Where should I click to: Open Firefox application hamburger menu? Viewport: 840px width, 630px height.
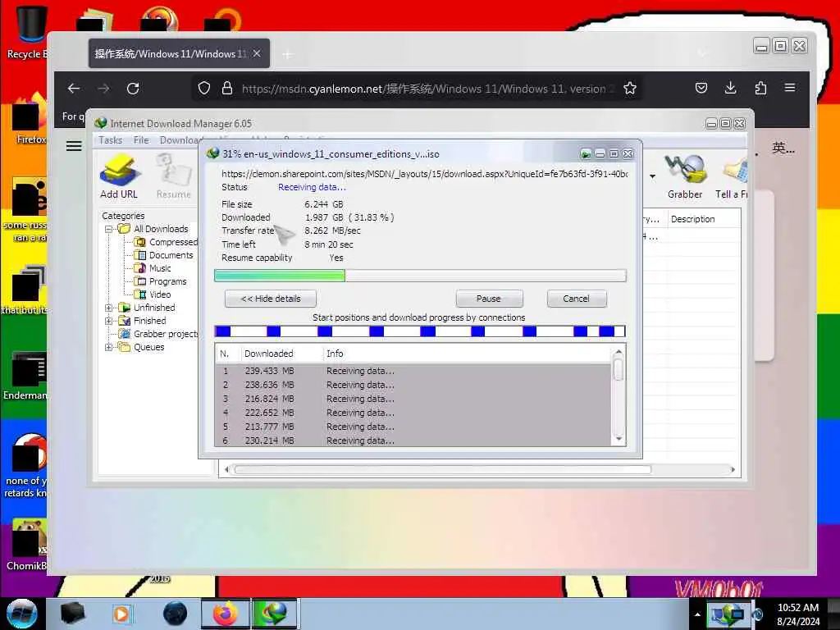pos(790,88)
